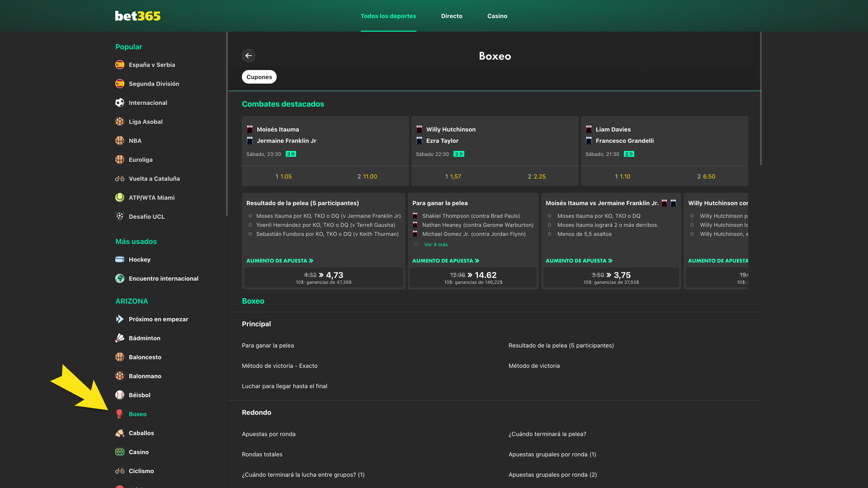Select the Internacional football icon
Viewport: 868px width, 488px height.
pos(120,103)
